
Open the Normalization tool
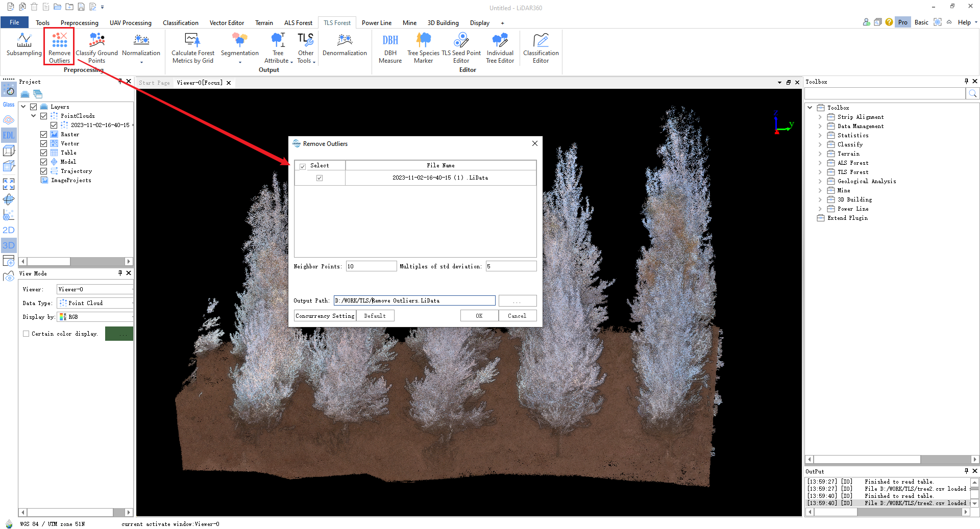click(141, 48)
